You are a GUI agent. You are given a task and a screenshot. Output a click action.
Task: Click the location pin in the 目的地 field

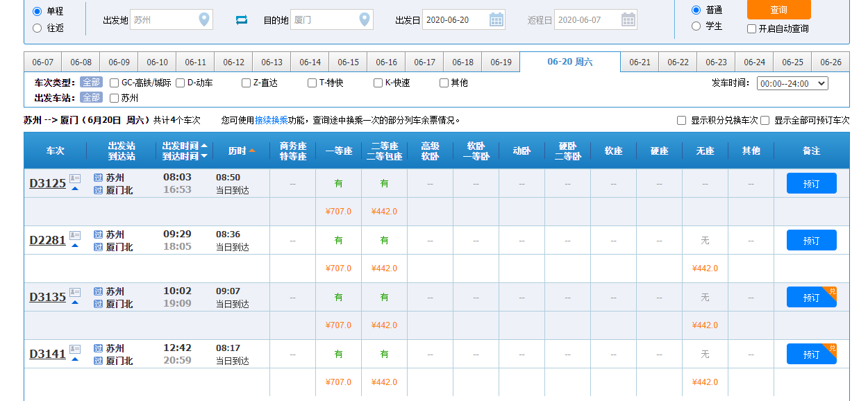click(363, 19)
